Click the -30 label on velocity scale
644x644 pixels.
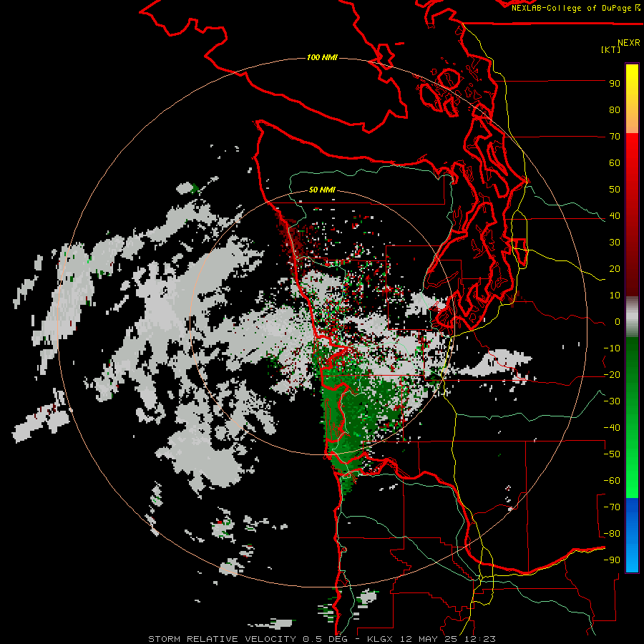[x=612, y=401]
